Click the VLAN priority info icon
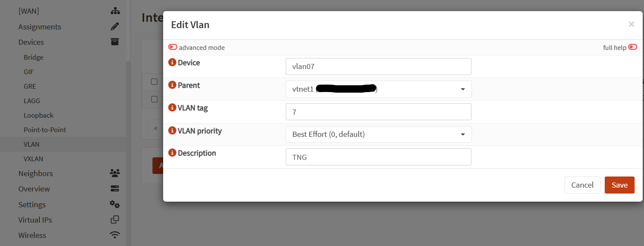Viewport: 644px width, 246px height. (x=173, y=131)
